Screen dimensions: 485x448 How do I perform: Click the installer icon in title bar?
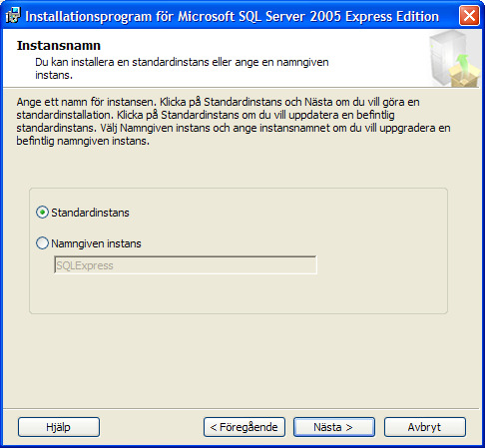click(13, 16)
